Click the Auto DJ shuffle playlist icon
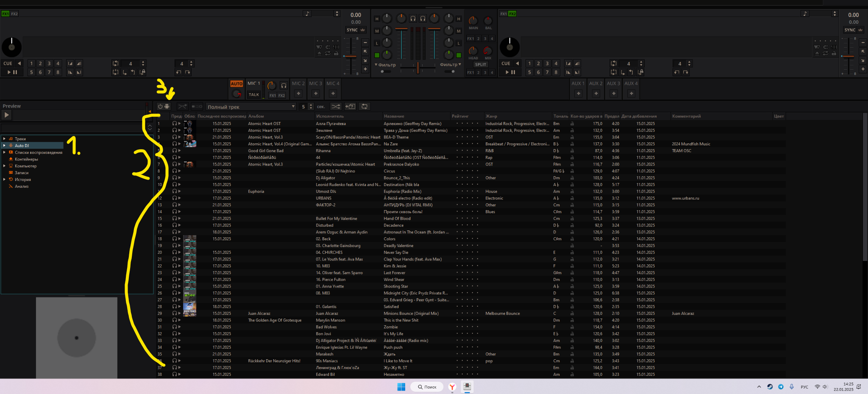This screenshot has height=394, width=868. [x=335, y=106]
